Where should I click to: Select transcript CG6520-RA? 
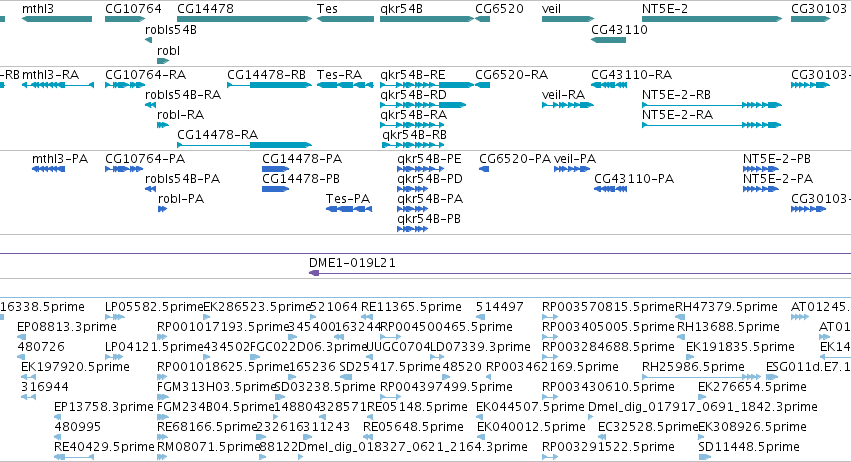pos(482,85)
